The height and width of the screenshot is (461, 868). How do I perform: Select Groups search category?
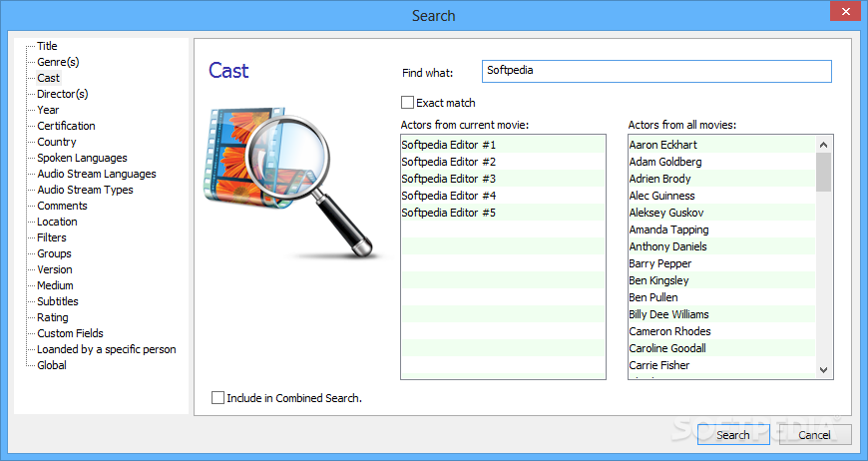(54, 253)
